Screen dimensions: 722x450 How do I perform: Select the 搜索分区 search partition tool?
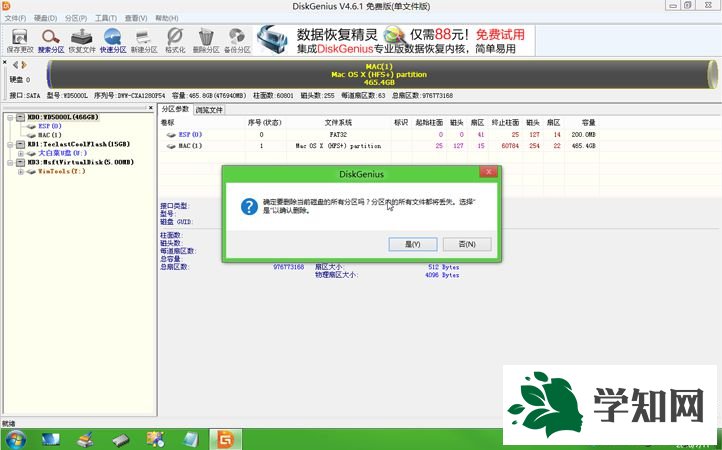51,41
